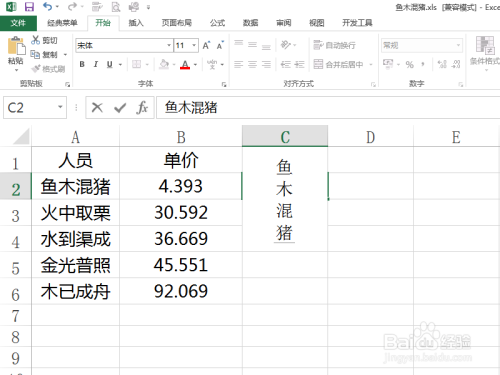Copy selection with the copy icon
The height and width of the screenshot is (375, 500).
pyautogui.click(x=35, y=54)
